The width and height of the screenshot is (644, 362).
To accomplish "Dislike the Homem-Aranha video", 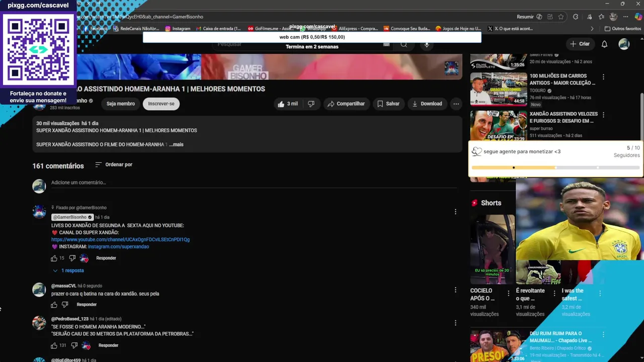I will tap(311, 104).
